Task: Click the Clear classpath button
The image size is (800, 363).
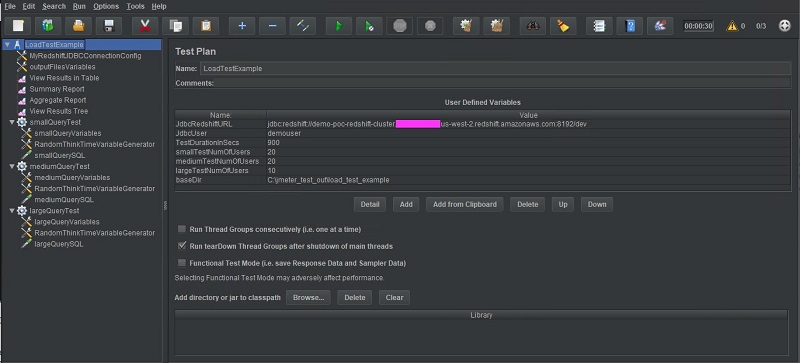Action: click(x=394, y=298)
